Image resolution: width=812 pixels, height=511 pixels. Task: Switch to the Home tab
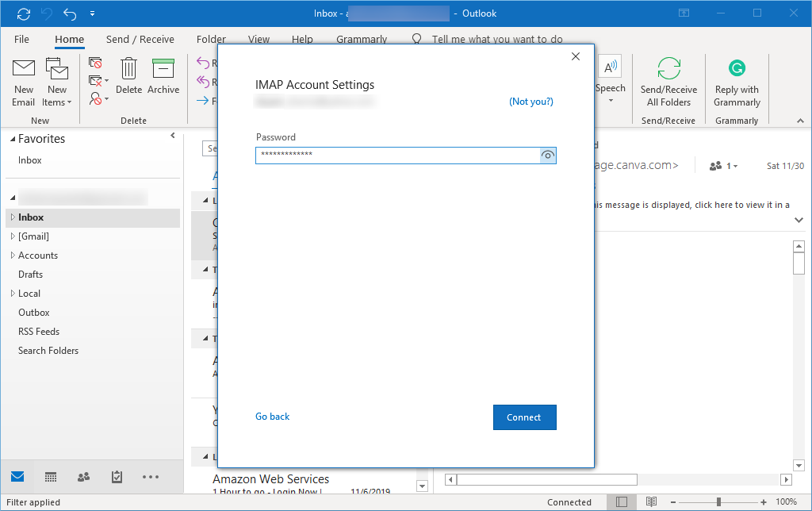(x=70, y=40)
